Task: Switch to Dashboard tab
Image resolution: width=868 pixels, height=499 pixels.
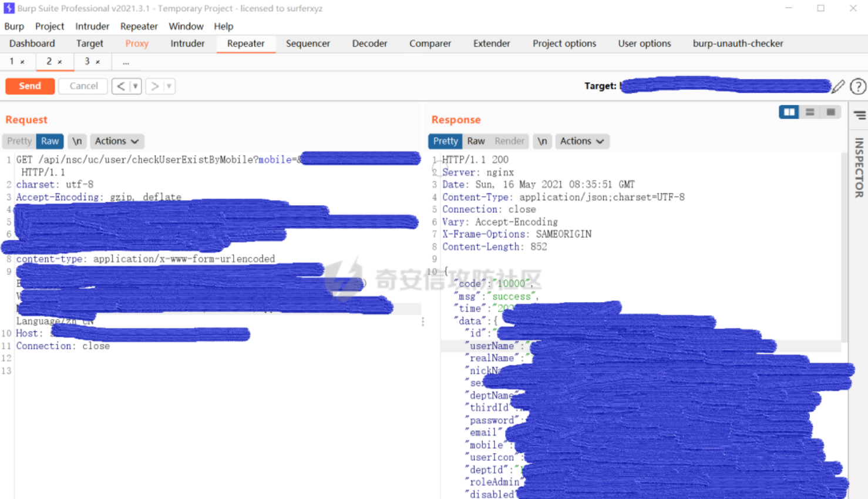Action: (32, 43)
